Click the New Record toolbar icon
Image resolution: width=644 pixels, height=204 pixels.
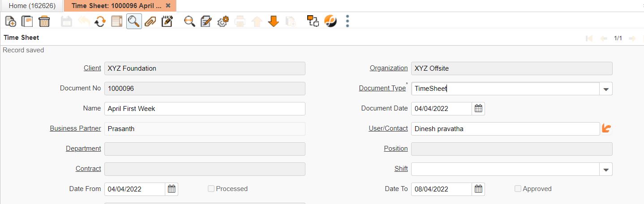(x=10, y=21)
